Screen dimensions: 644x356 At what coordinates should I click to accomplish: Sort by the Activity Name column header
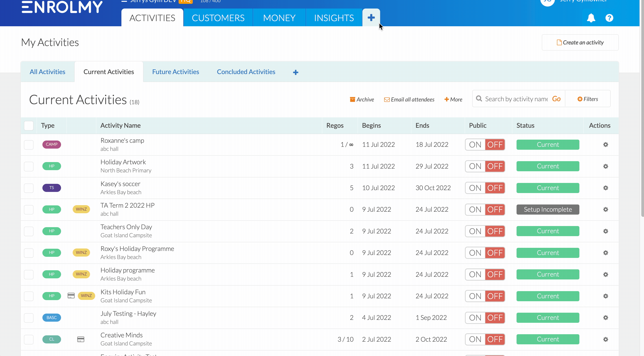120,125
